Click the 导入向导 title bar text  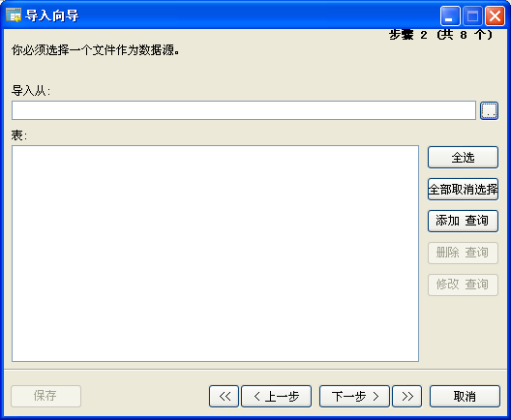tap(52, 15)
